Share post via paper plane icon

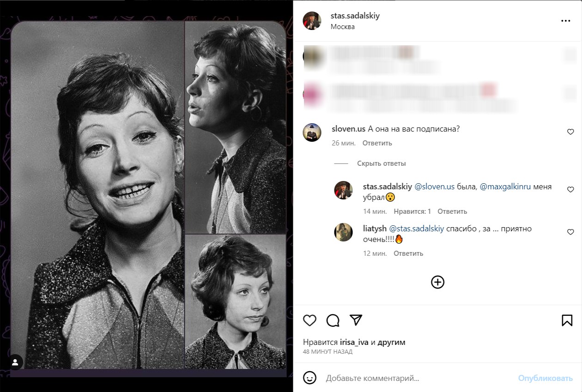point(356,320)
